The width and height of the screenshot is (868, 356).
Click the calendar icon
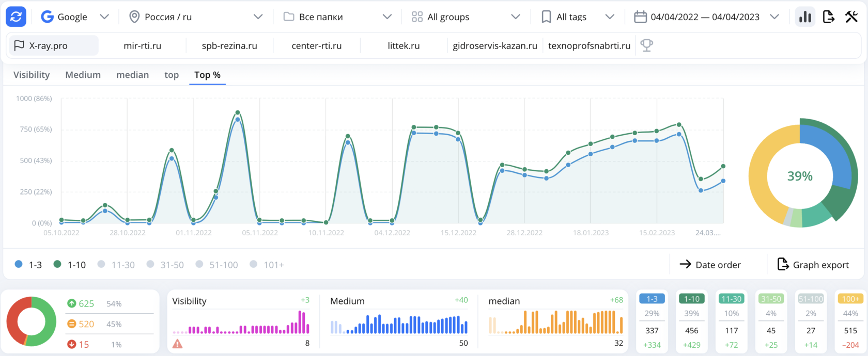(x=640, y=17)
